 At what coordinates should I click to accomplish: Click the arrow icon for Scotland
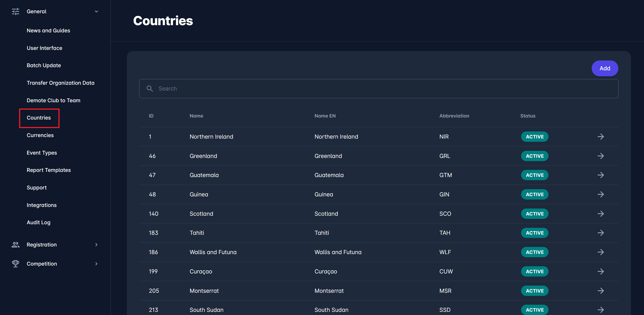tap(600, 214)
